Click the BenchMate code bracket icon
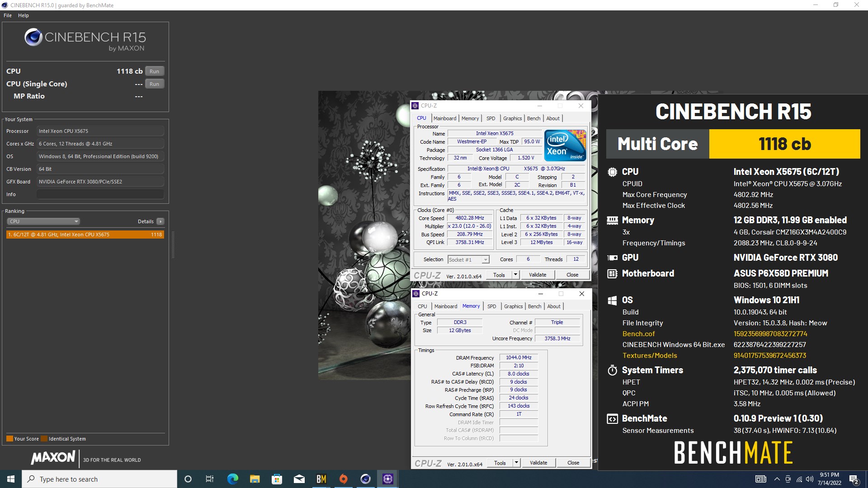Viewport: 868px width, 488px height. tap(612, 418)
